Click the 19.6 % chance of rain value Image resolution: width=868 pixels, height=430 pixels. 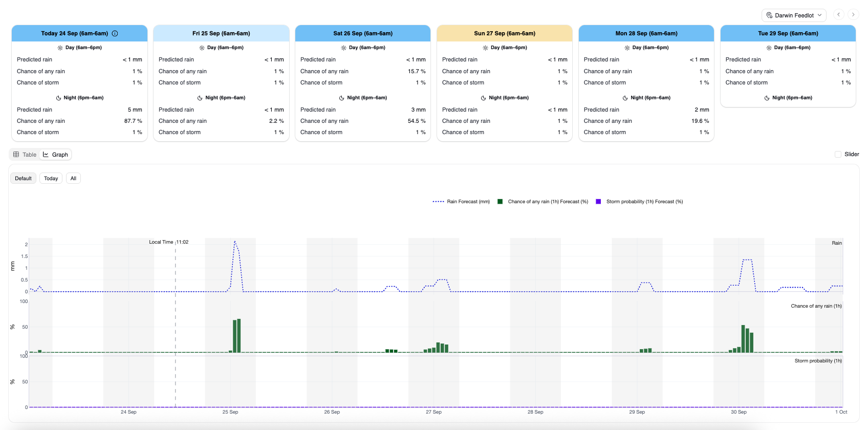700,121
